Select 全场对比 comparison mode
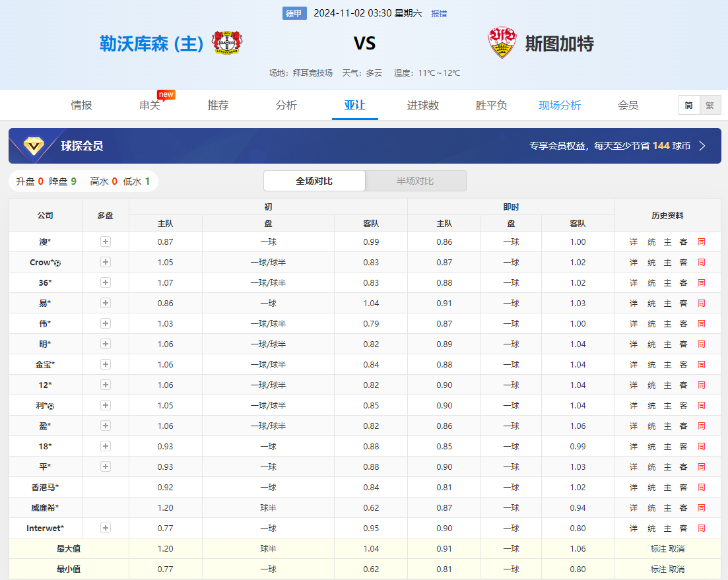Viewport: 728px width, 580px height. click(314, 181)
